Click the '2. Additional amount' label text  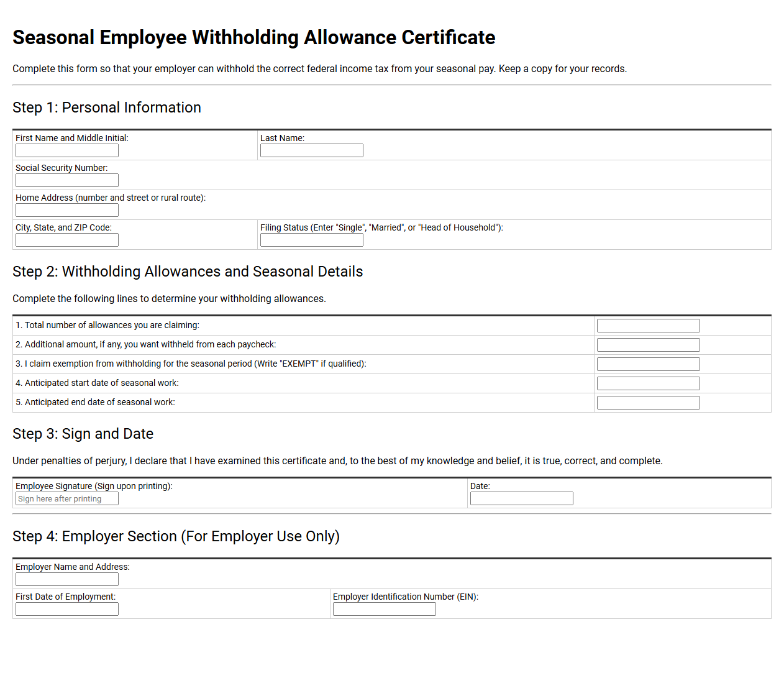click(x=146, y=344)
